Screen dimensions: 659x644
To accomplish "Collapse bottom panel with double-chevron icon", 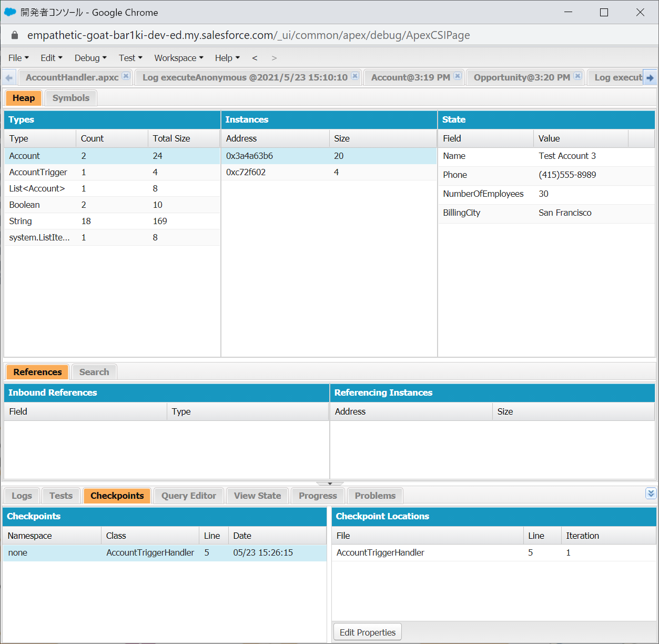I will click(651, 494).
